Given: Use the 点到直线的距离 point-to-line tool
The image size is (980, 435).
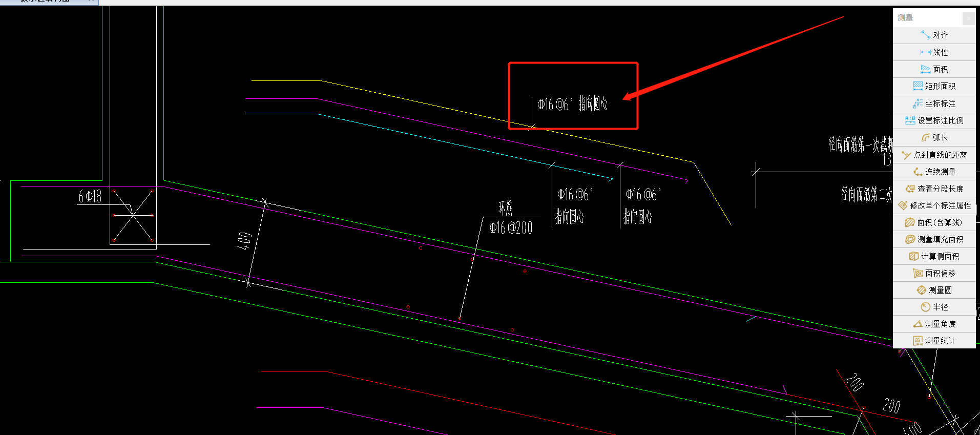Looking at the screenshot, I should pos(934,155).
